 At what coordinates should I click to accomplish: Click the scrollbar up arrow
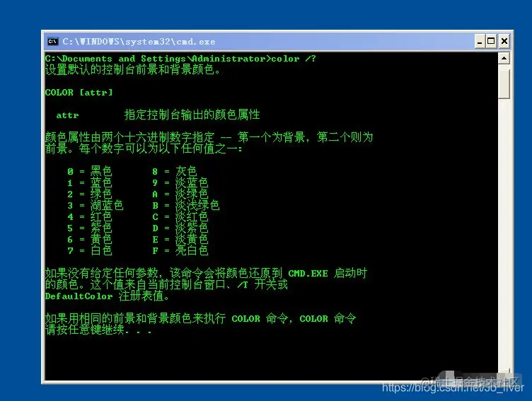pos(504,59)
